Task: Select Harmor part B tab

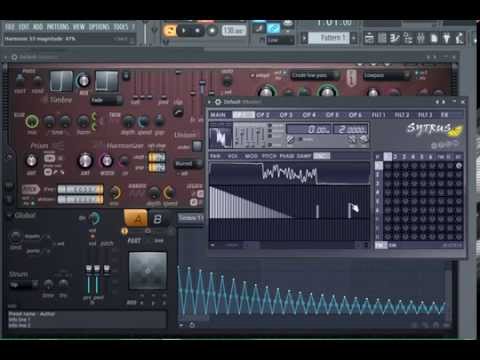Action: point(158,219)
